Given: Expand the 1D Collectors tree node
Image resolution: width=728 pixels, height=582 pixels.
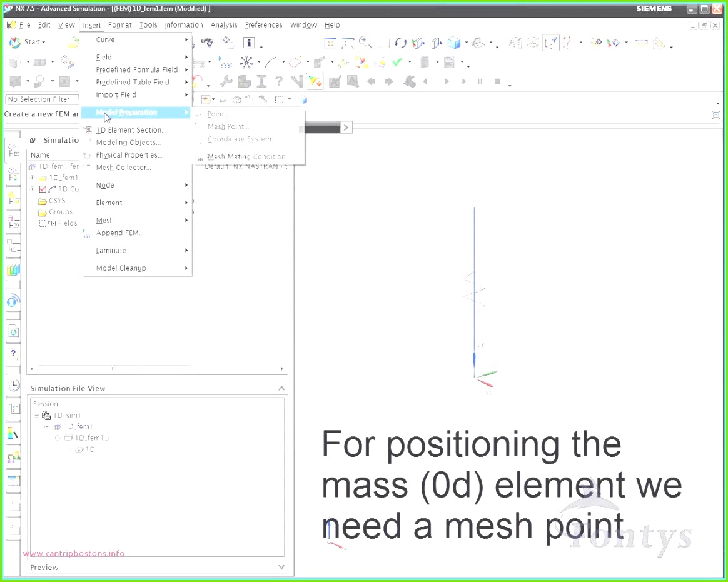Looking at the screenshot, I should click(32, 189).
